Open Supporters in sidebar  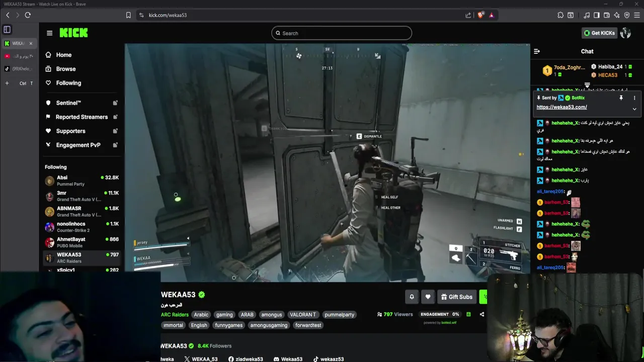tap(70, 131)
